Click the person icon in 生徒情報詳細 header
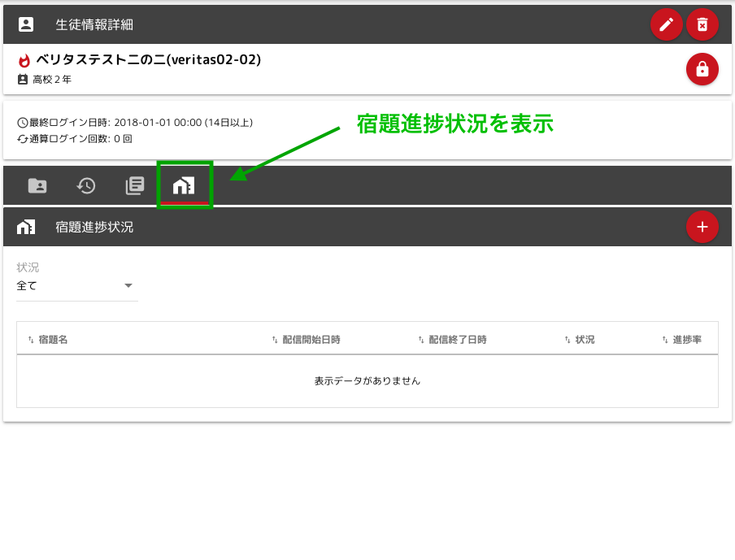 26,24
